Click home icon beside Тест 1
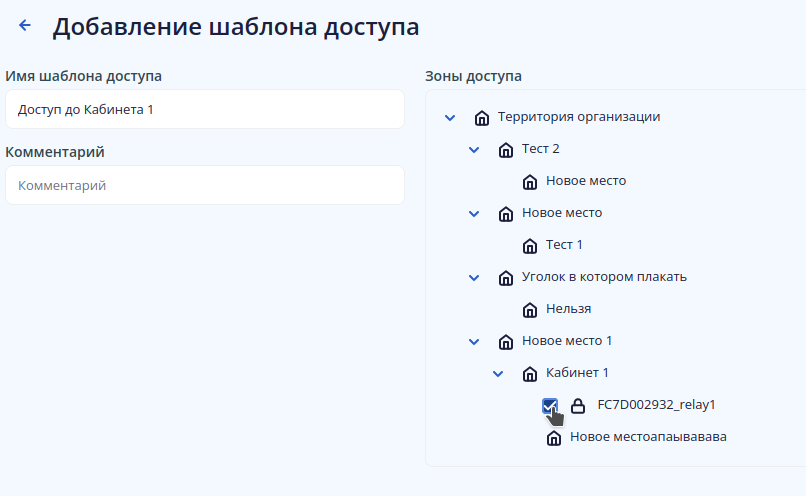 [530, 246]
